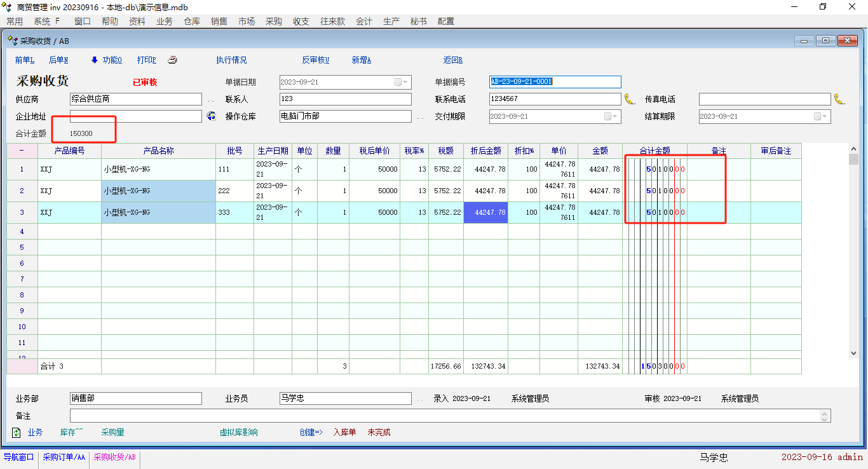Click the phone icon next to 传真电话
868x469 pixels.
pyautogui.click(x=839, y=99)
